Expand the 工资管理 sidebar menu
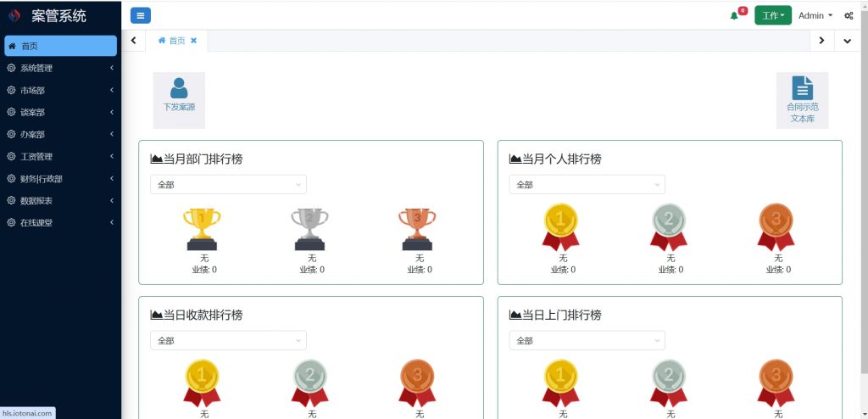The width and height of the screenshot is (868, 419). coord(60,157)
